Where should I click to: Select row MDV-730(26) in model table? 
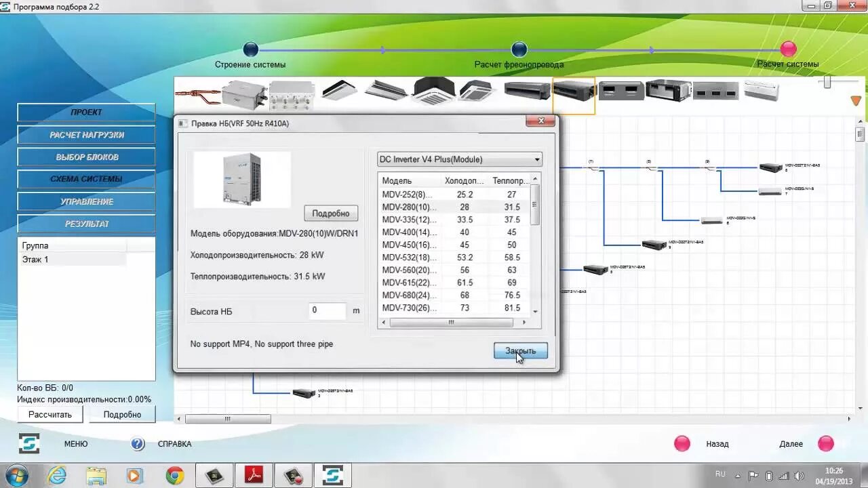(454, 308)
